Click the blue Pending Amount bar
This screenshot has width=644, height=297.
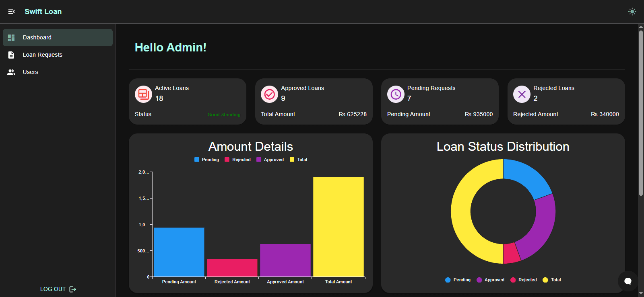(x=179, y=252)
